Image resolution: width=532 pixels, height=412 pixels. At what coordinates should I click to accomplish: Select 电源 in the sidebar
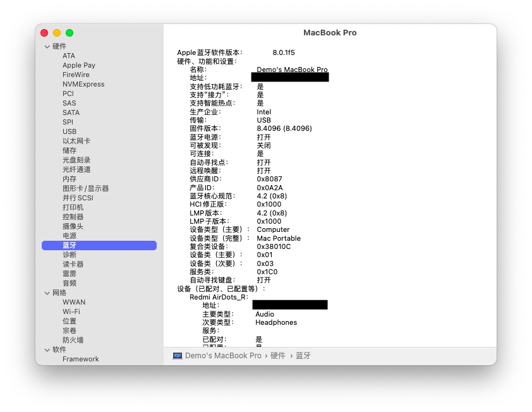point(70,236)
